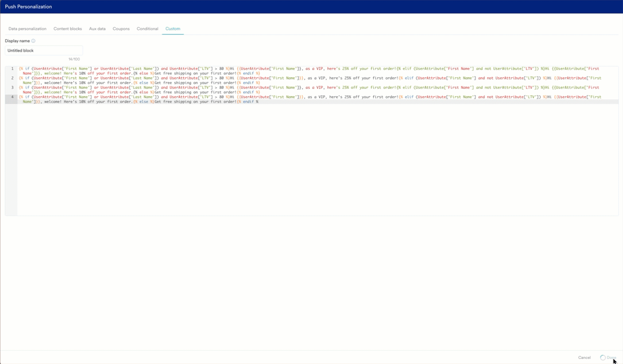This screenshot has width=623, height=364.
Task: Click the Cancel button
Action: click(584, 357)
